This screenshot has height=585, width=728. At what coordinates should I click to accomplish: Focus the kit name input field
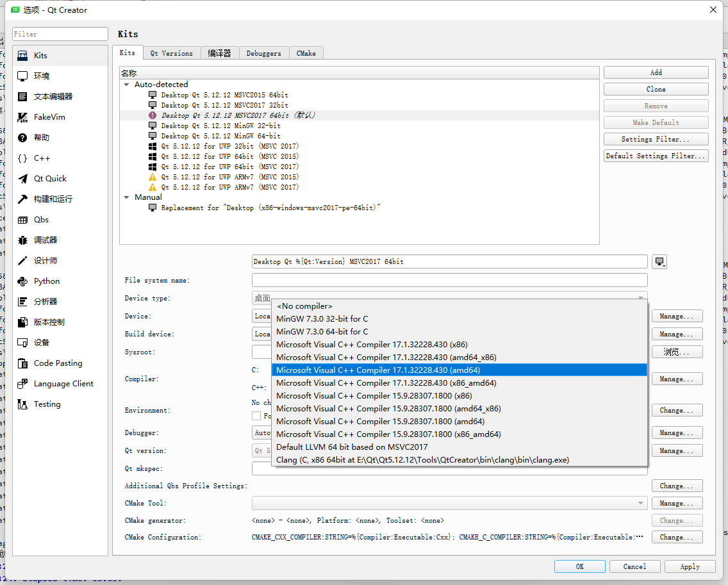[x=449, y=262]
